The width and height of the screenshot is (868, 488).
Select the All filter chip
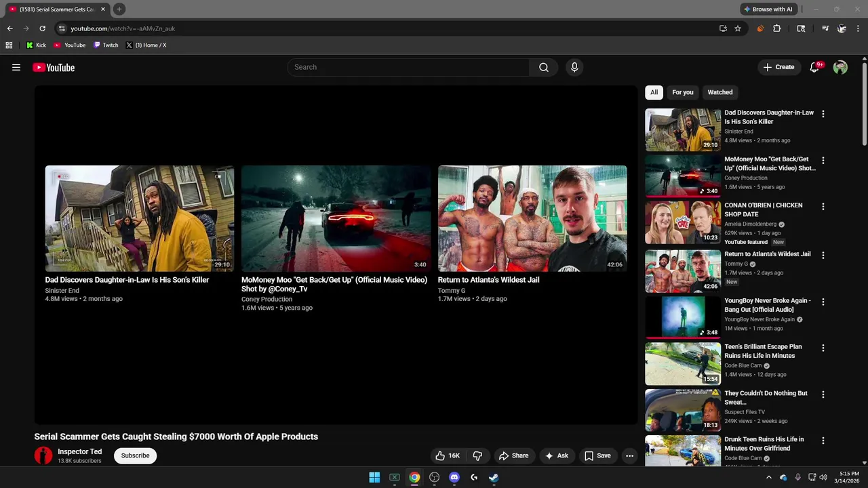tap(654, 92)
